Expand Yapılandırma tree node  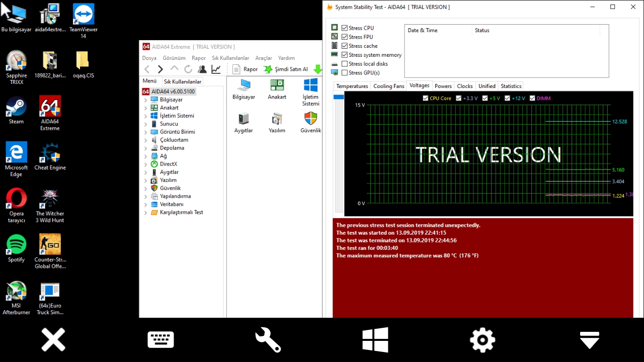(146, 197)
